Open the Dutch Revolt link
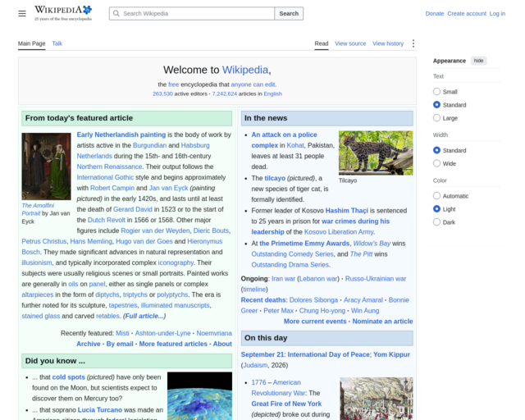The image size is (525, 420). tap(107, 220)
